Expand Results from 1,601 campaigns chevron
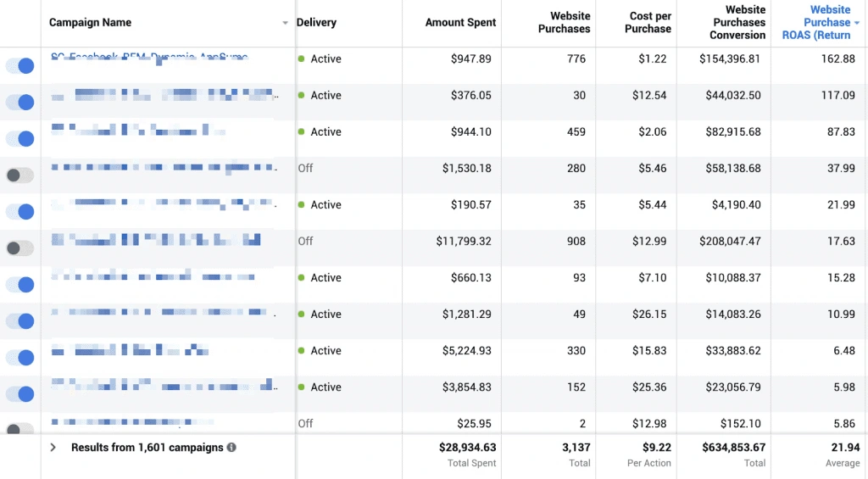The height and width of the screenshot is (479, 868). pos(53,448)
